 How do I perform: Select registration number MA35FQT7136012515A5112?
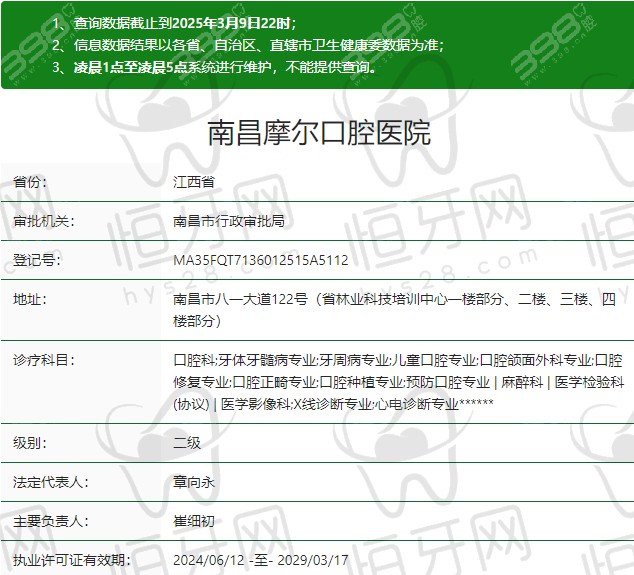(261, 260)
